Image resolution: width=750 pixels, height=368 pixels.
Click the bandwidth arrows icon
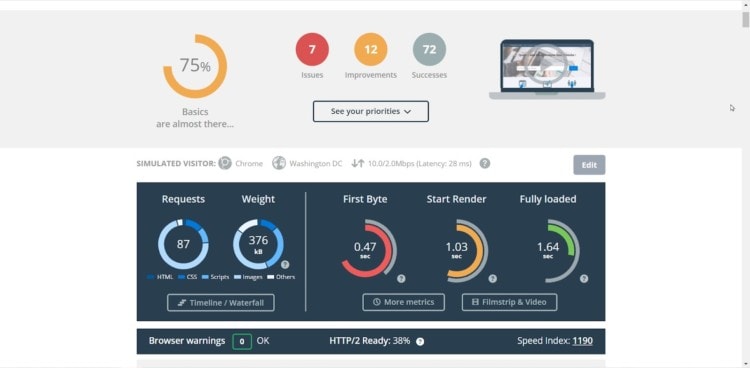coord(358,164)
